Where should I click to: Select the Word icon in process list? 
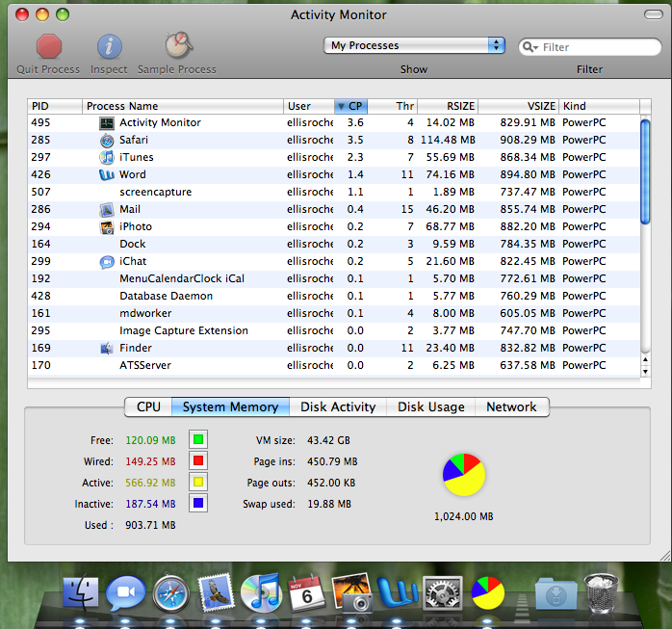[x=107, y=175]
